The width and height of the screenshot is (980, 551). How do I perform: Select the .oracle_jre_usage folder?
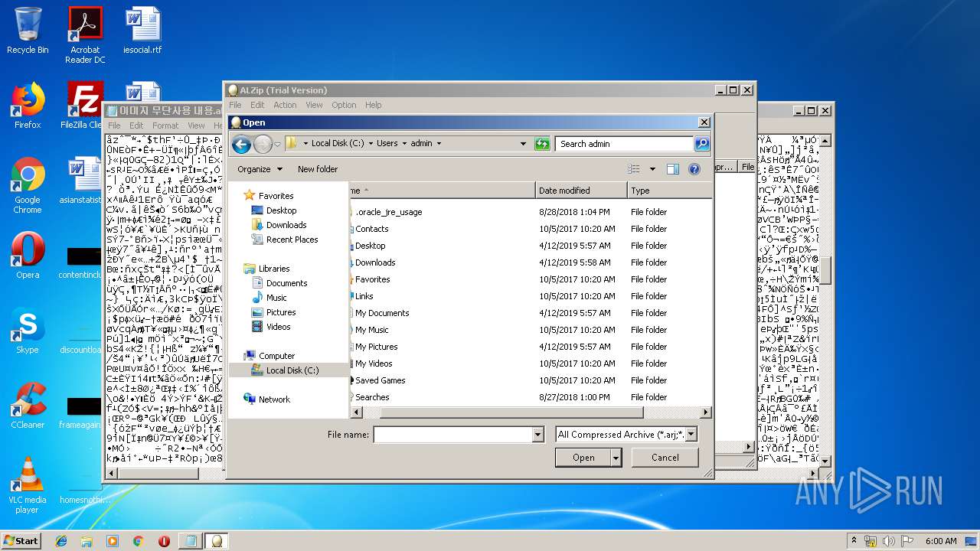coord(388,212)
